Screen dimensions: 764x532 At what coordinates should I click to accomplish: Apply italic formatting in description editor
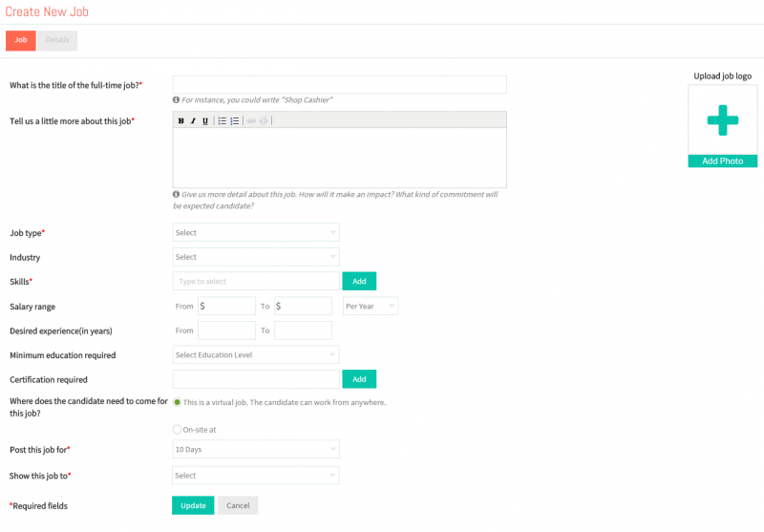point(193,120)
